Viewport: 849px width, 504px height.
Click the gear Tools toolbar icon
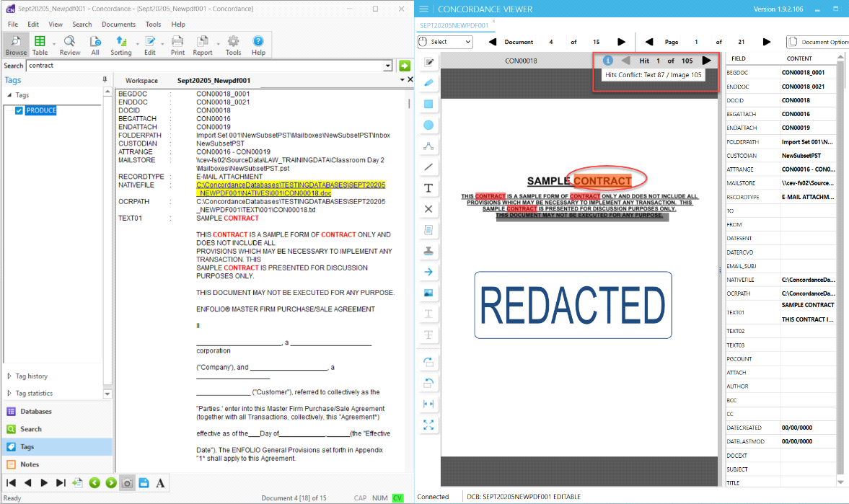(234, 45)
